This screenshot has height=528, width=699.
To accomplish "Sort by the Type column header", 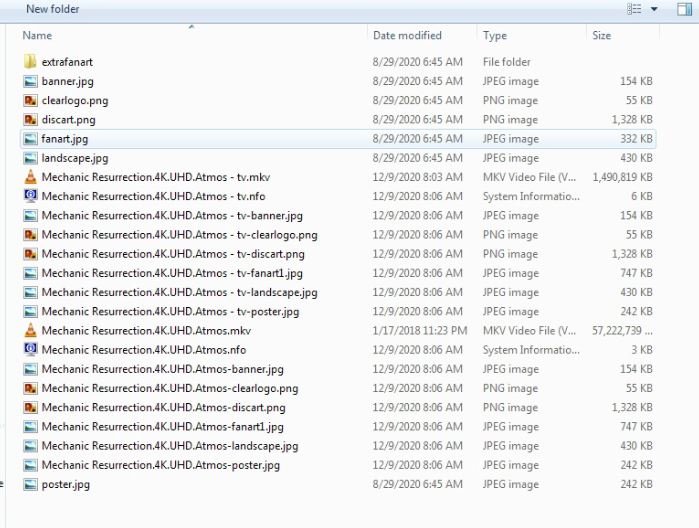I will tap(495, 35).
